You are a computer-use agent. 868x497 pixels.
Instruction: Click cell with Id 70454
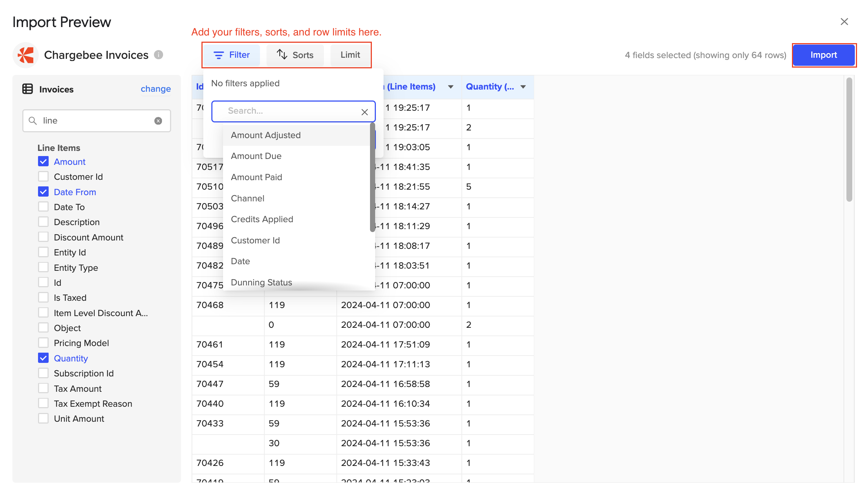pyautogui.click(x=228, y=364)
